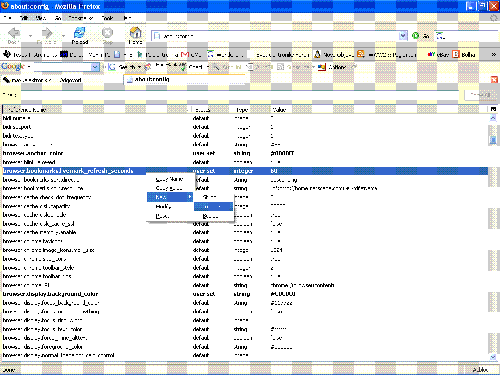The width and height of the screenshot is (500, 375).
Task: Click the Google toolbar Search button
Action: click(x=122, y=67)
